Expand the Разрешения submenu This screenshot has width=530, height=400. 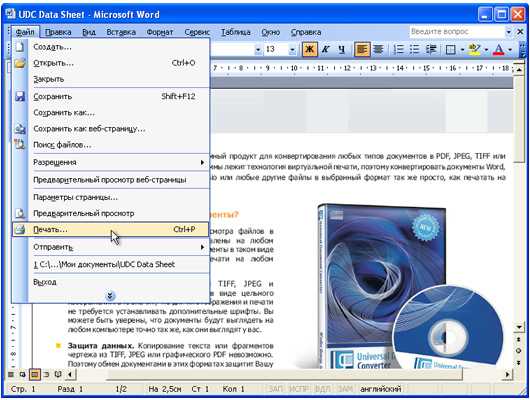pyautogui.click(x=111, y=162)
